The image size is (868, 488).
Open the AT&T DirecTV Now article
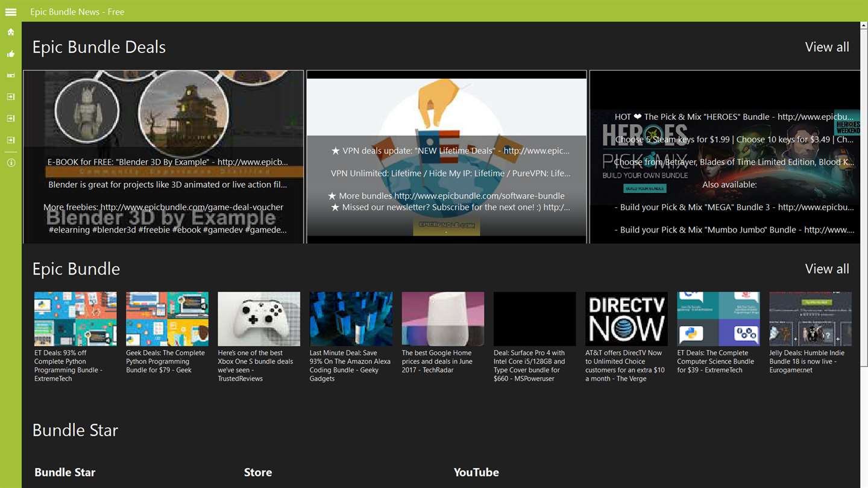[x=626, y=337]
